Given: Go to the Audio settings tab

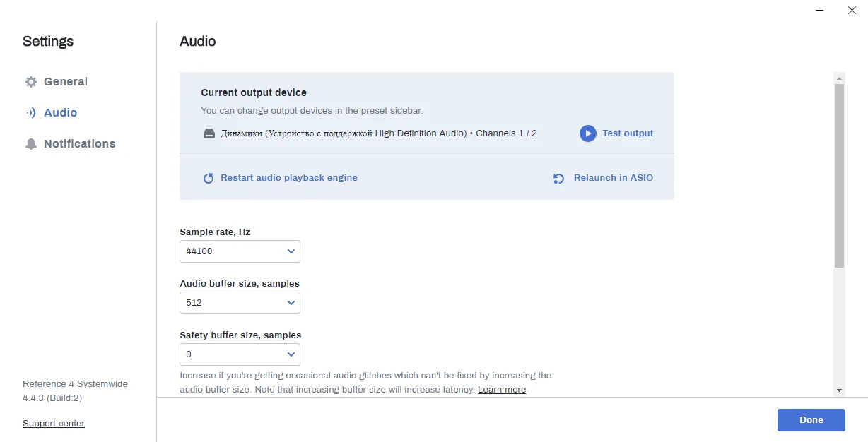Looking at the screenshot, I should [x=60, y=113].
